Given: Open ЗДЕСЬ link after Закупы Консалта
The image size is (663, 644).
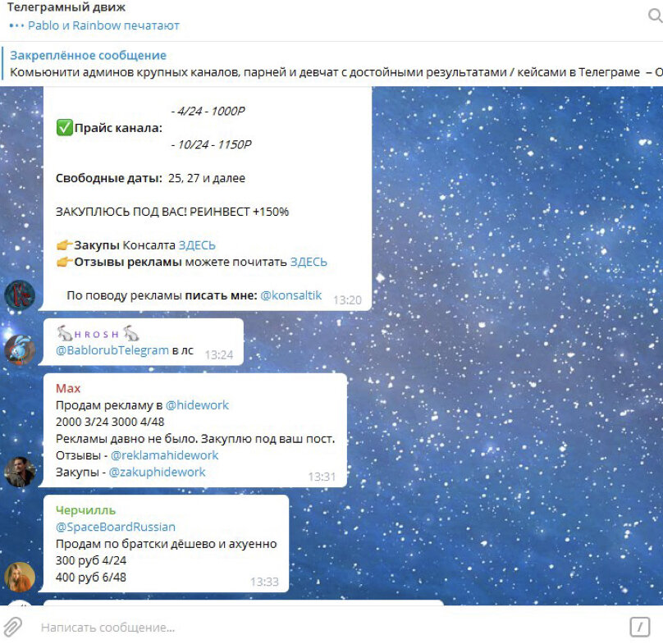Looking at the screenshot, I should tap(197, 245).
